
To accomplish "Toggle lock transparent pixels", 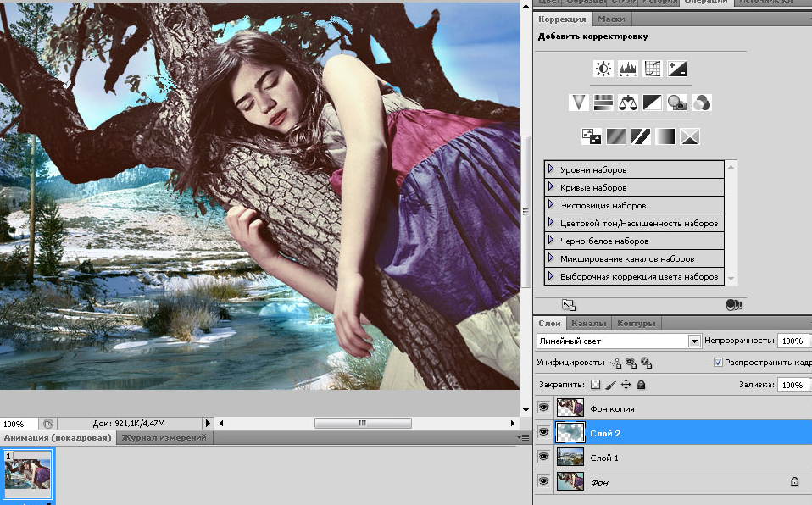I will pyautogui.click(x=596, y=385).
